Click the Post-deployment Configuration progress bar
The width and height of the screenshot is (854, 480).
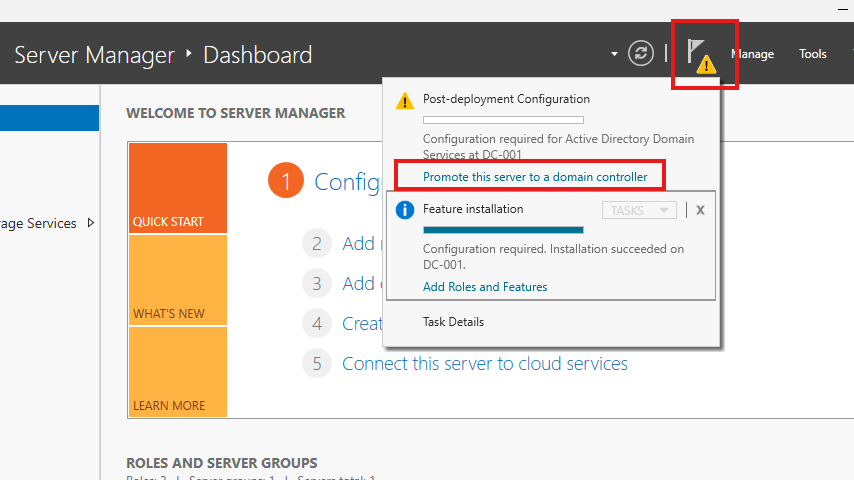tap(503, 120)
